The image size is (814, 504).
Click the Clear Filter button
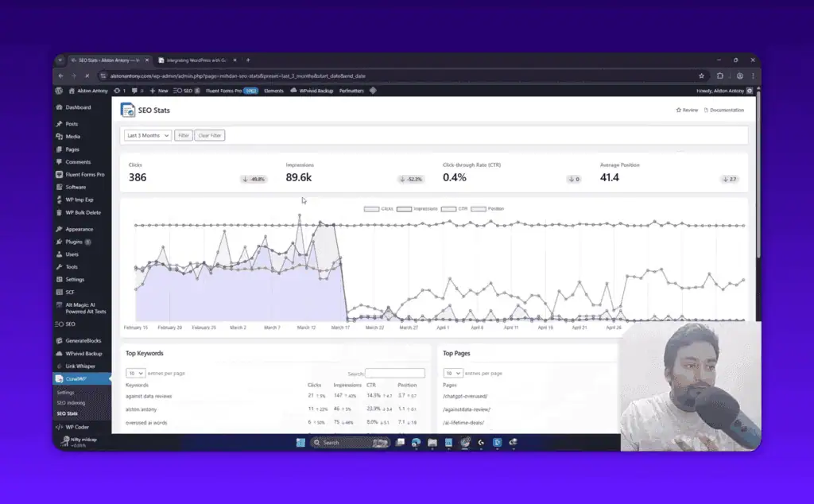[x=210, y=135]
